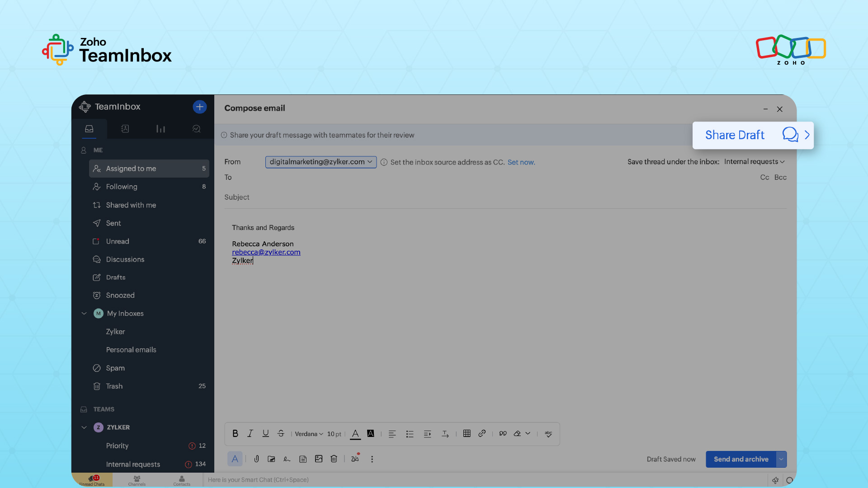Click the insert hyperlink icon
Viewport: 868px width, 488px height.
[482, 434]
